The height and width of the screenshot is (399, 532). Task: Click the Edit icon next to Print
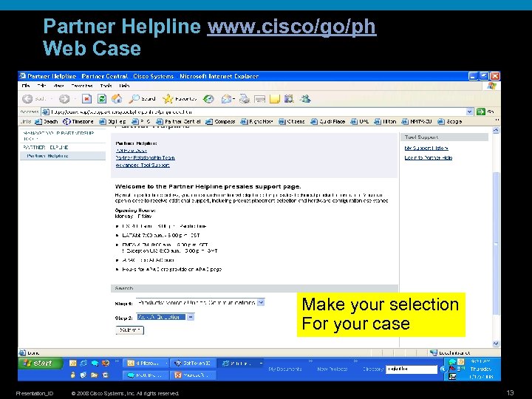259,99
